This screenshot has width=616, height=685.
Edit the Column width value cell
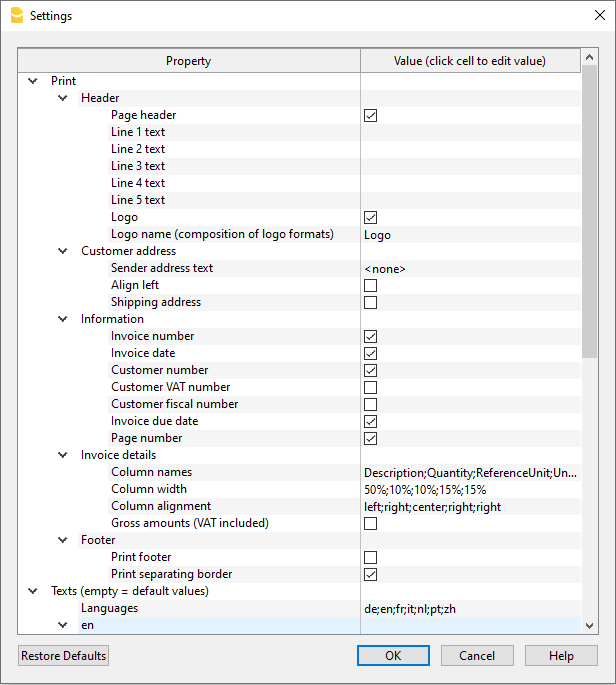pyautogui.click(x=470, y=489)
